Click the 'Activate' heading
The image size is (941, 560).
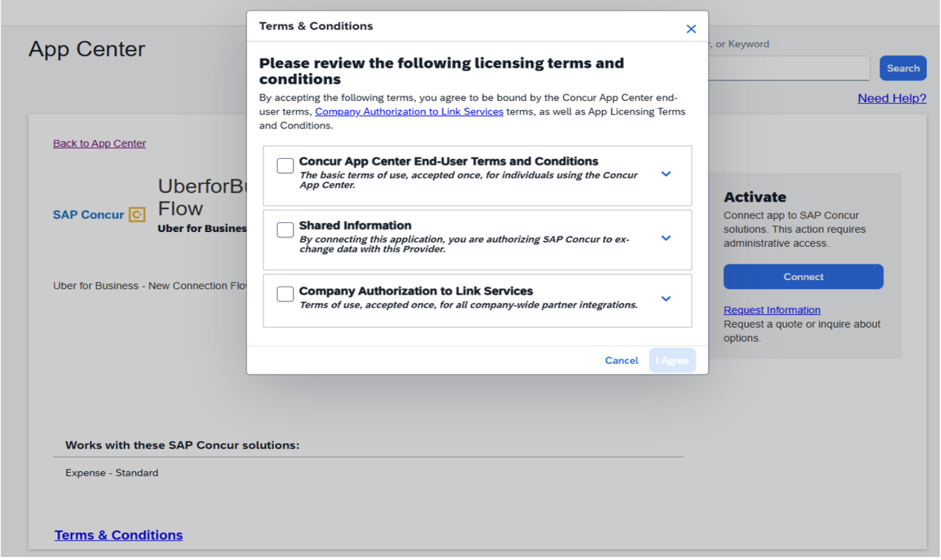coord(754,198)
